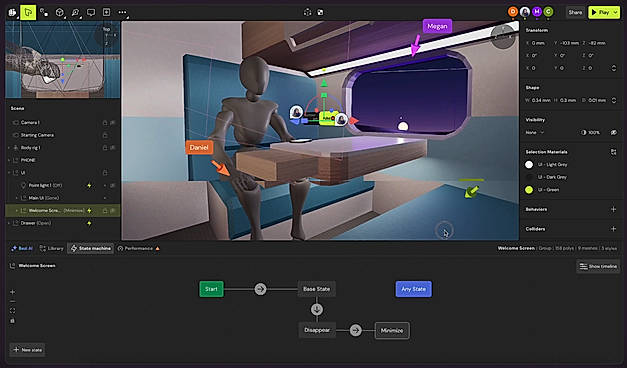
Task: Click the Share button
Action: point(575,12)
